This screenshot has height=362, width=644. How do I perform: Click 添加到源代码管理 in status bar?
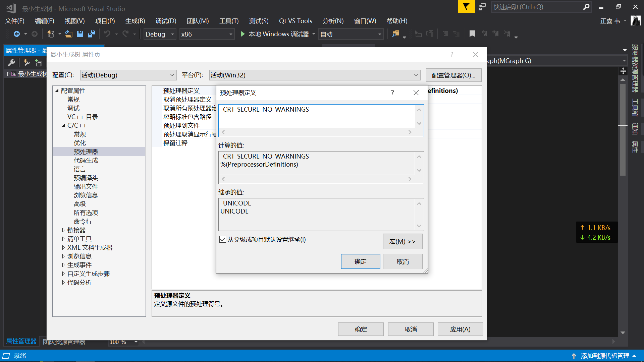tap(605, 356)
